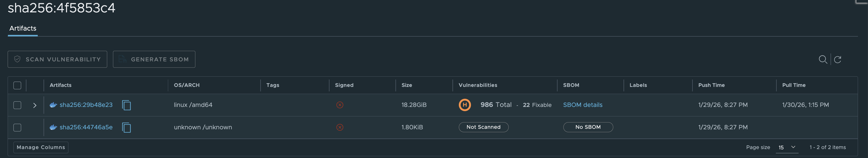The width and height of the screenshot is (868, 158).
Task: Switch to the Artifacts tab
Action: click(23, 29)
